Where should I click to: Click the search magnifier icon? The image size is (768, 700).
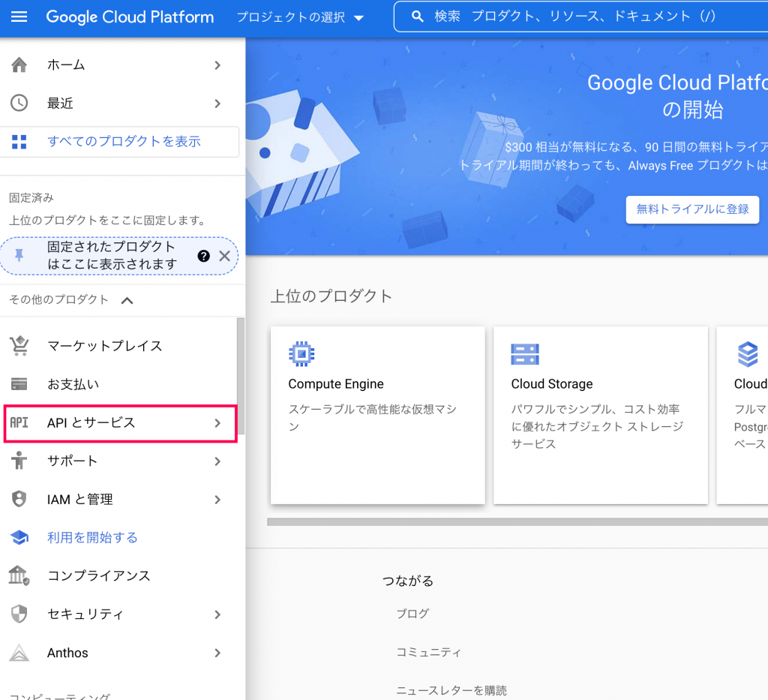[x=417, y=17]
